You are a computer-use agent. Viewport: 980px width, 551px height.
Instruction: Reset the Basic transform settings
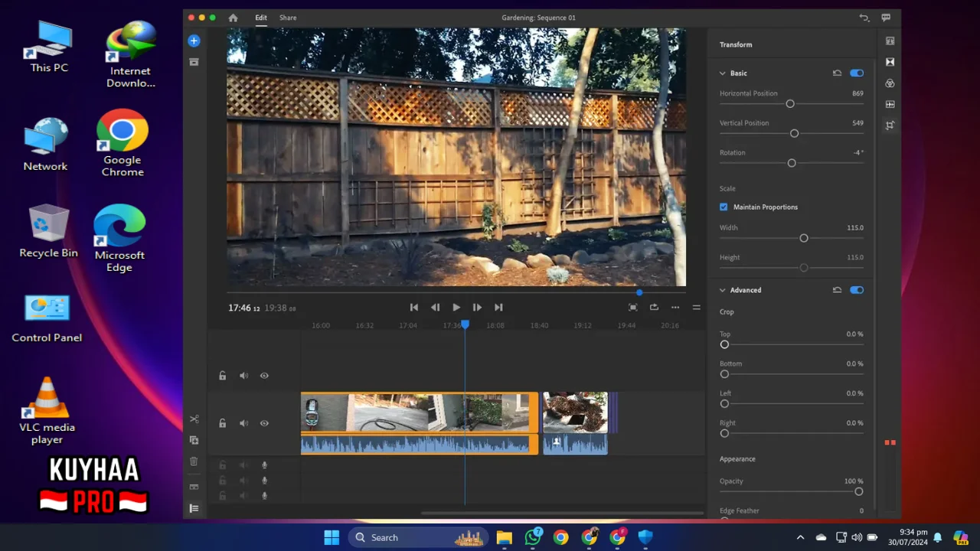coord(837,73)
